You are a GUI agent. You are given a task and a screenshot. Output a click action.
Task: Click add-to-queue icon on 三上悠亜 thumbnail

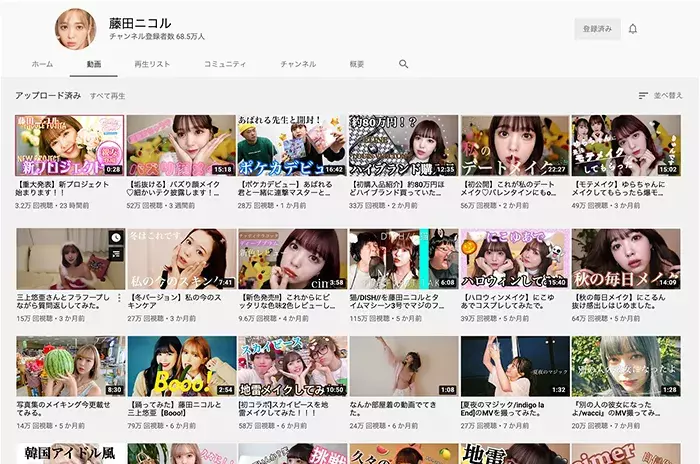tap(116, 254)
